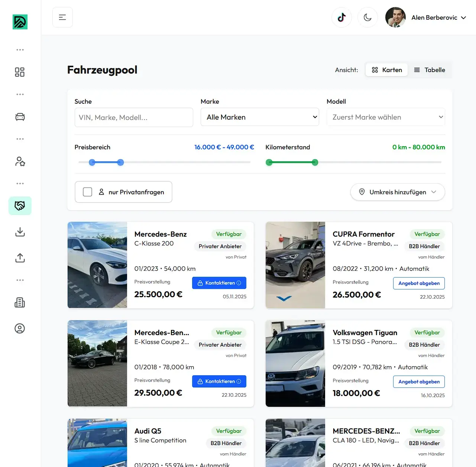Click Kontaktieren for Mercedes-Benz C-Klasse 200
Viewport: 476px width, 467px height.
(219, 283)
